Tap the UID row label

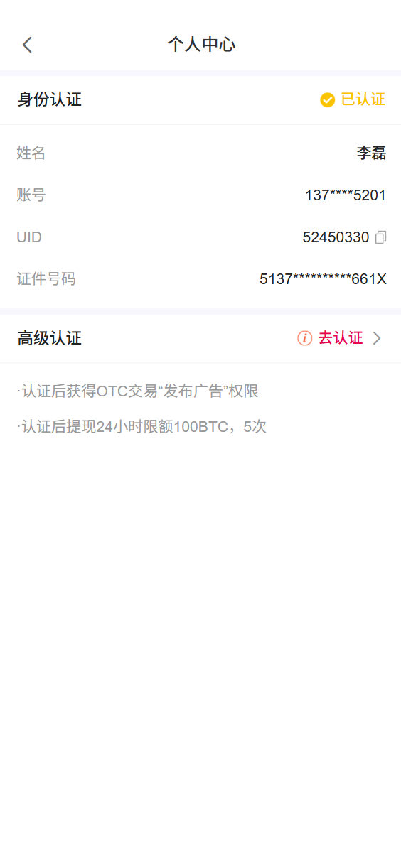click(29, 237)
